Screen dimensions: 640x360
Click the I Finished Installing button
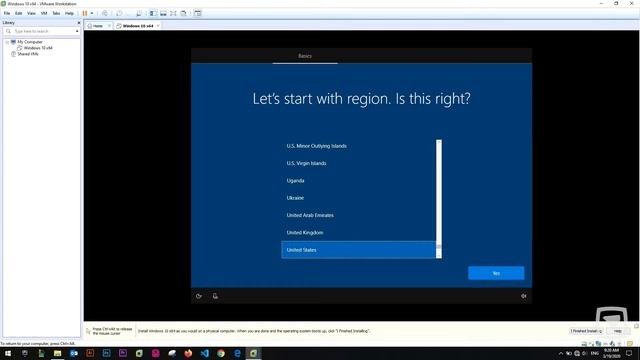586,331
